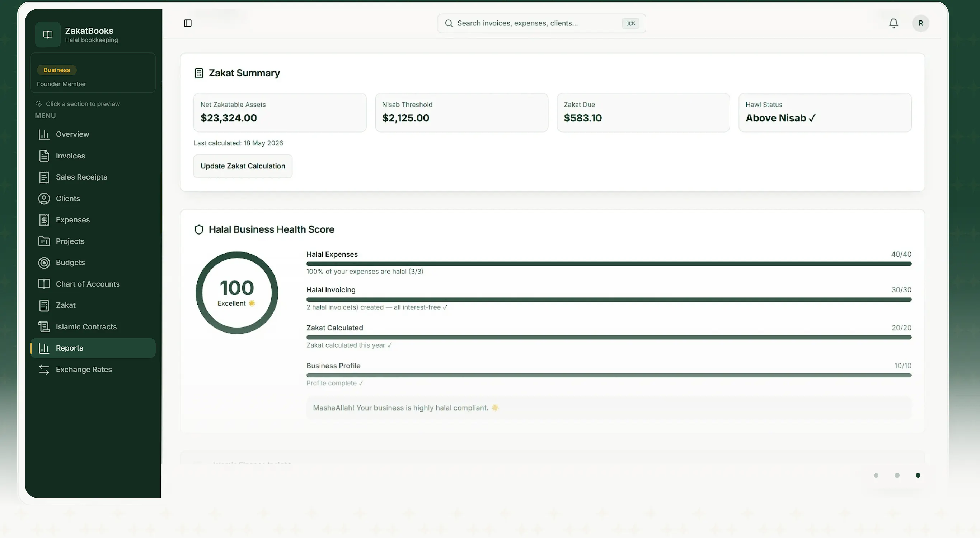Click the Net Zakatable Assets card
The image size is (980, 538).
(x=280, y=113)
